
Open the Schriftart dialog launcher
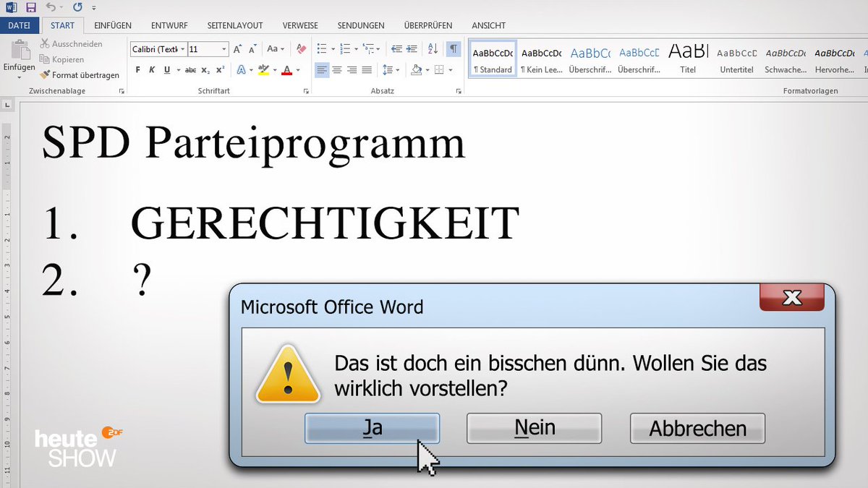[x=306, y=92]
